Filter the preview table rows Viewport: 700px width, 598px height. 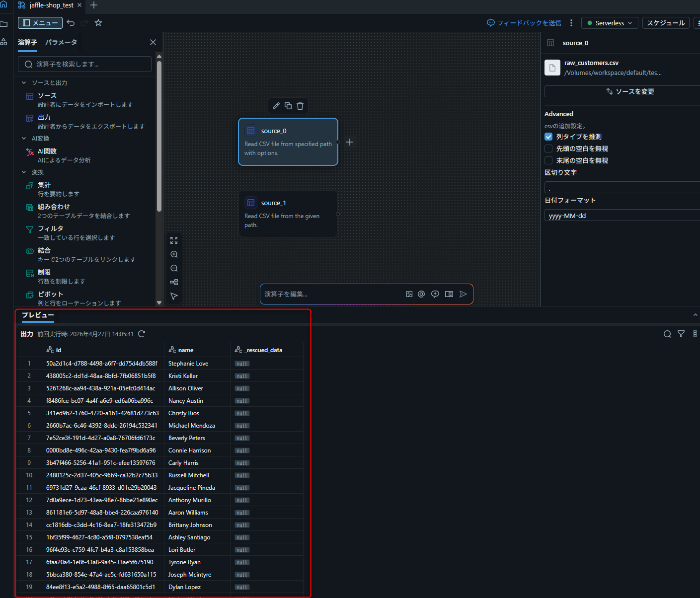[681, 334]
